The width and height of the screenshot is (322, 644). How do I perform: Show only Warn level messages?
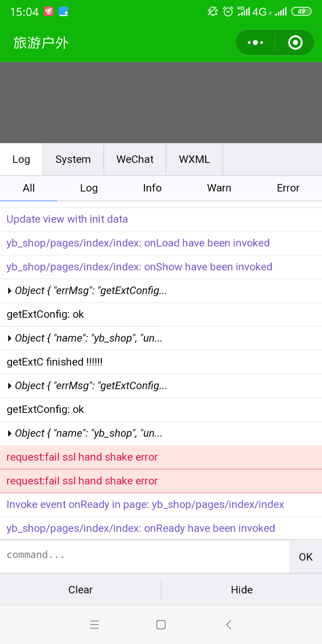219,188
